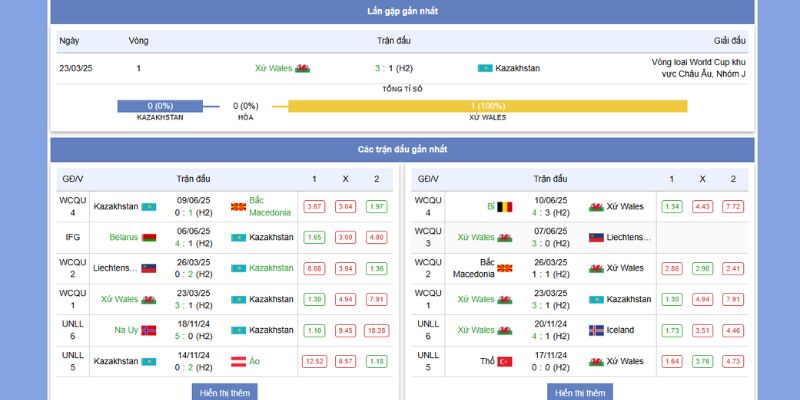Click the 12.52 odds box
The height and width of the screenshot is (400, 800).
(x=314, y=361)
